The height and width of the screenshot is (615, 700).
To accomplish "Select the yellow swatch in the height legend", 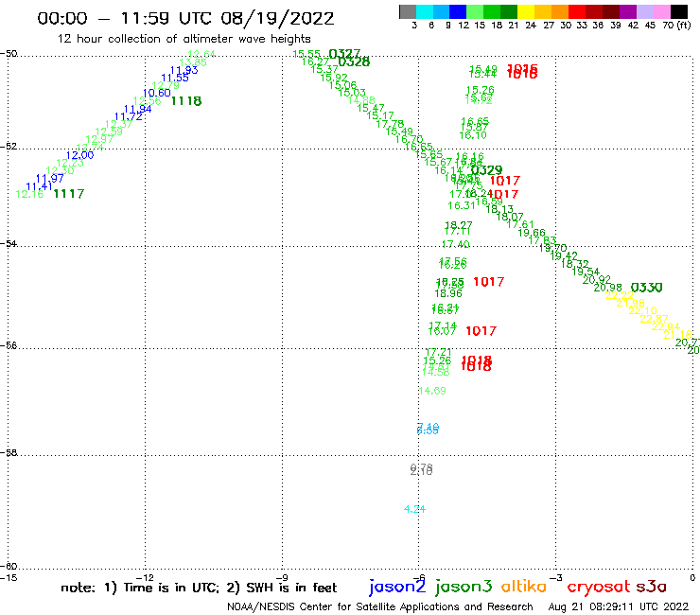I will pos(526,11).
